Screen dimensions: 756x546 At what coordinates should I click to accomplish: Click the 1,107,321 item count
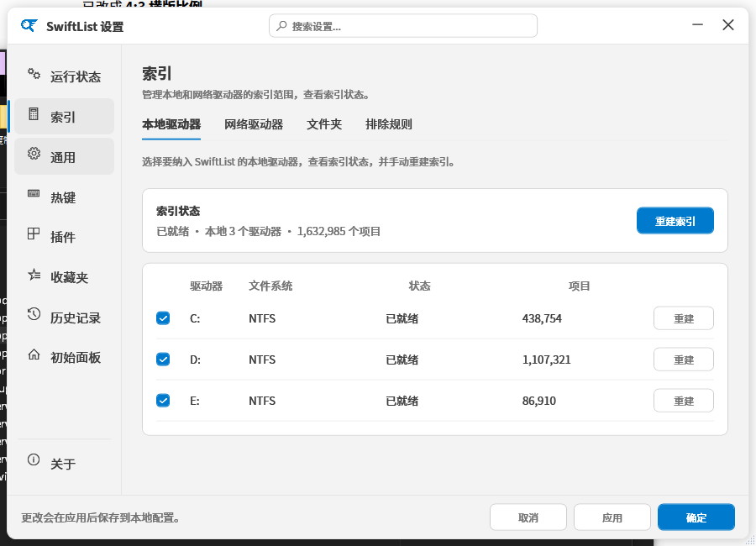pyautogui.click(x=546, y=360)
